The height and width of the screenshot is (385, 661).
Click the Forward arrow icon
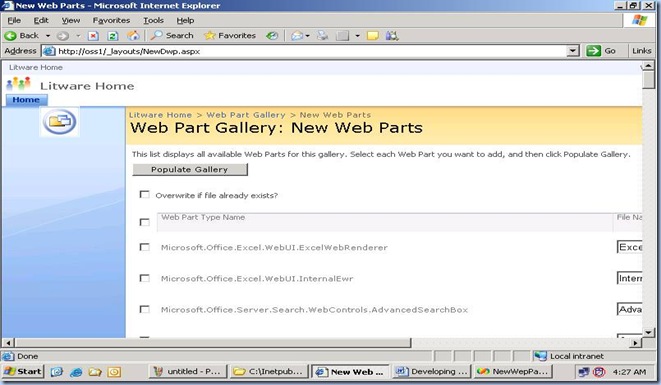(x=63, y=36)
